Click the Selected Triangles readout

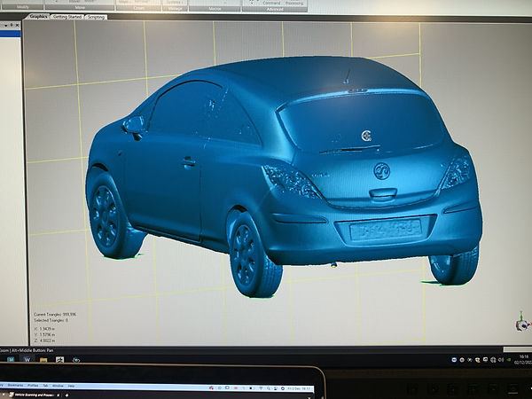(51, 320)
